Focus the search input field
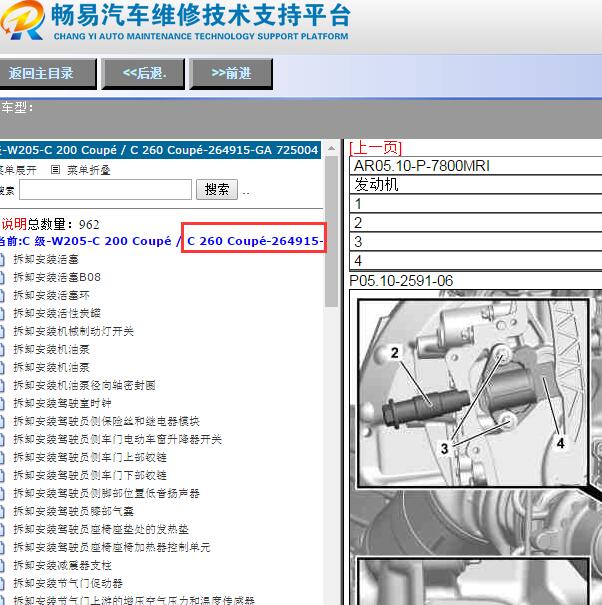This screenshot has width=602, height=605. coord(105,189)
